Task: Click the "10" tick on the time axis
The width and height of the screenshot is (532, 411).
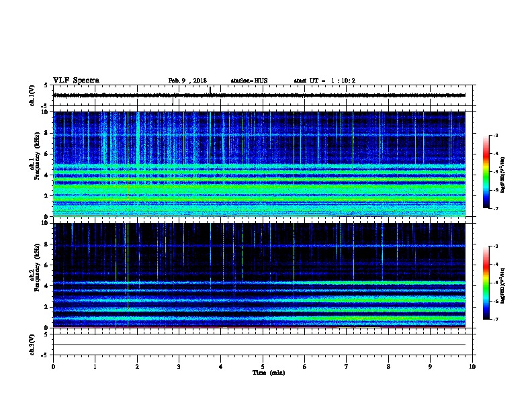Action: click(472, 367)
